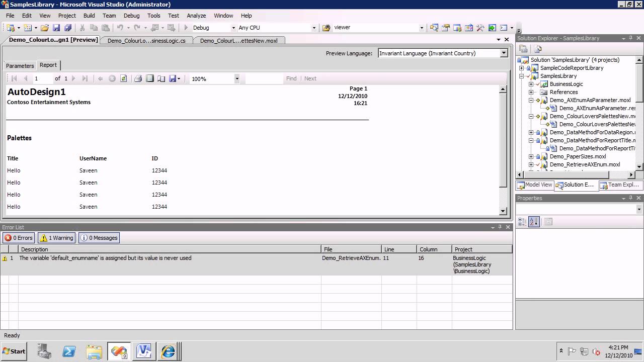Click the New Project toolbar icon

tap(10, 28)
